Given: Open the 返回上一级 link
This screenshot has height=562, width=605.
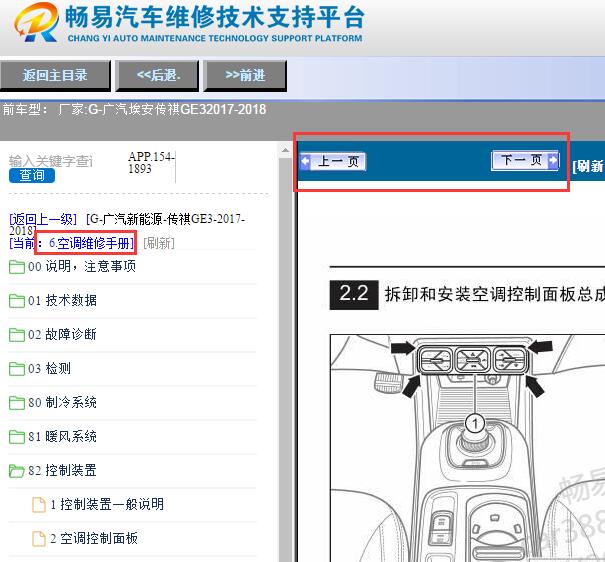Looking at the screenshot, I should pyautogui.click(x=43, y=219).
